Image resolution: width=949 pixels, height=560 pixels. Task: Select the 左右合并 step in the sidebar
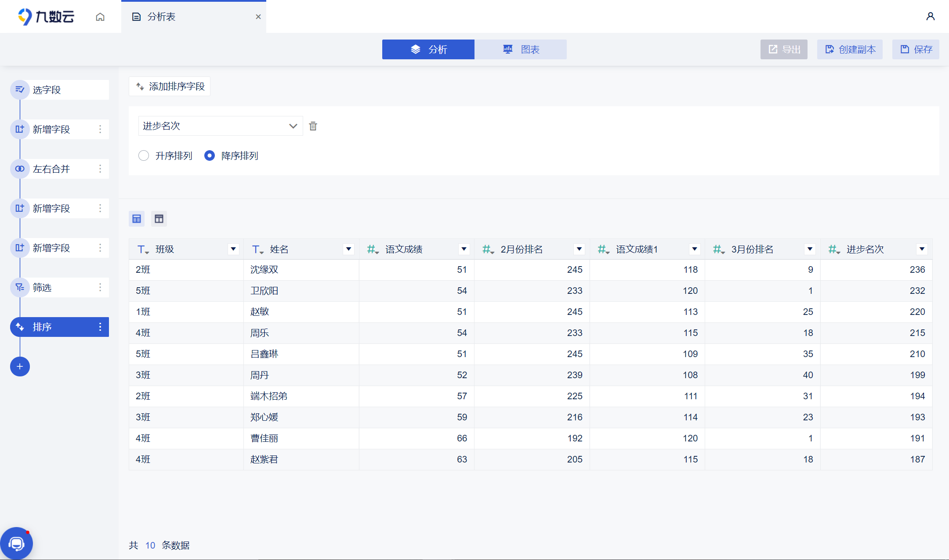(x=51, y=169)
